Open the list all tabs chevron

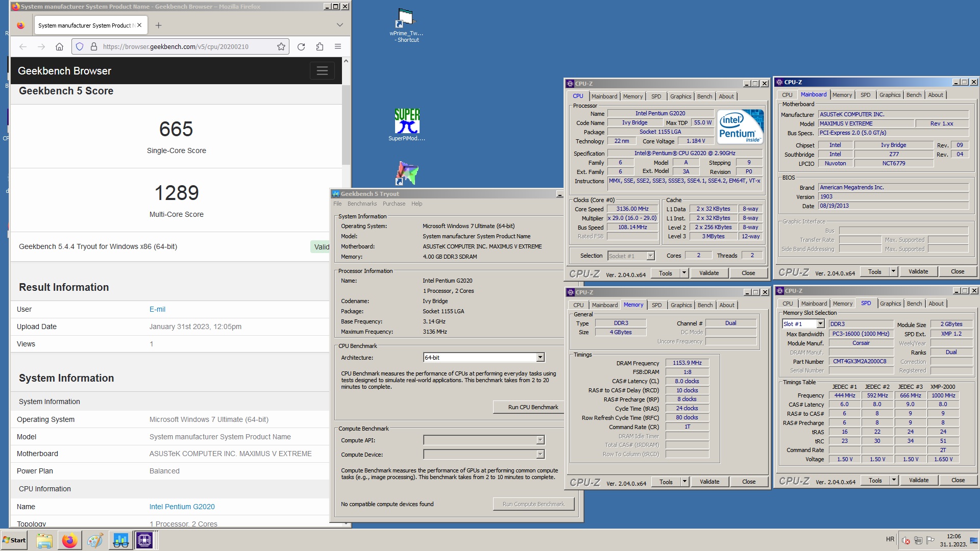pos(340,25)
